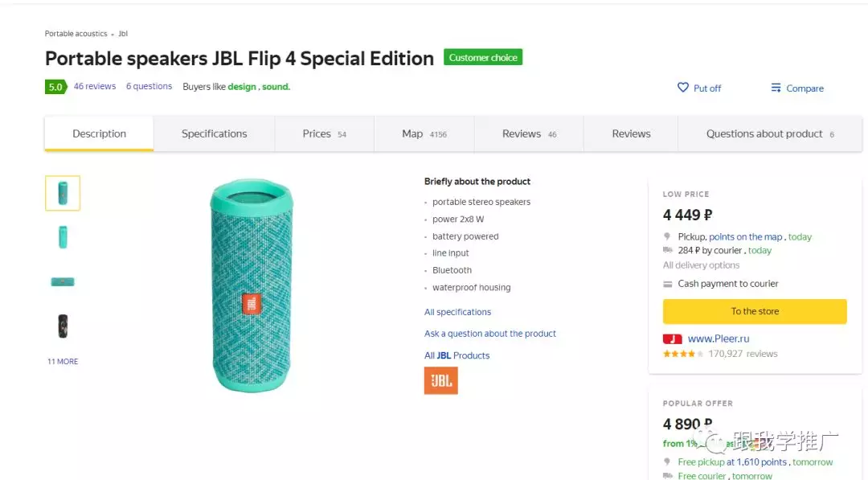Select the second speaker thumbnail
The width and height of the screenshot is (868, 480).
[x=63, y=237]
